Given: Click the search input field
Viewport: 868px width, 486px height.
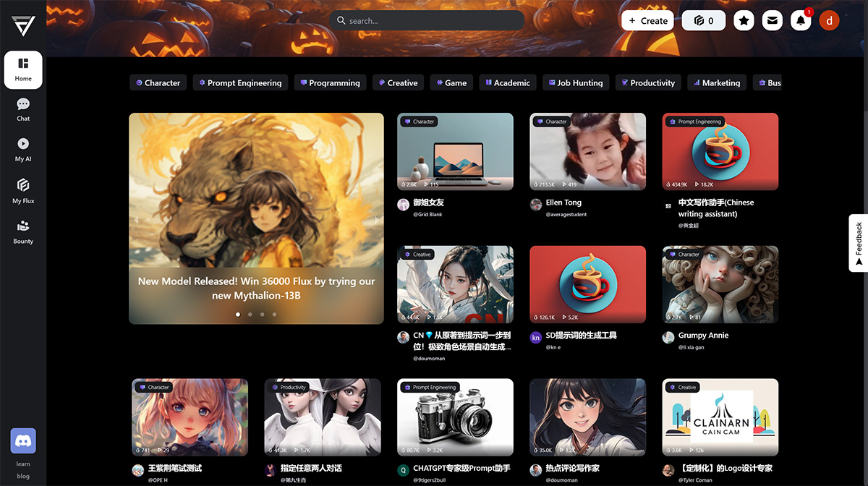Looking at the screenshot, I should point(427,20).
